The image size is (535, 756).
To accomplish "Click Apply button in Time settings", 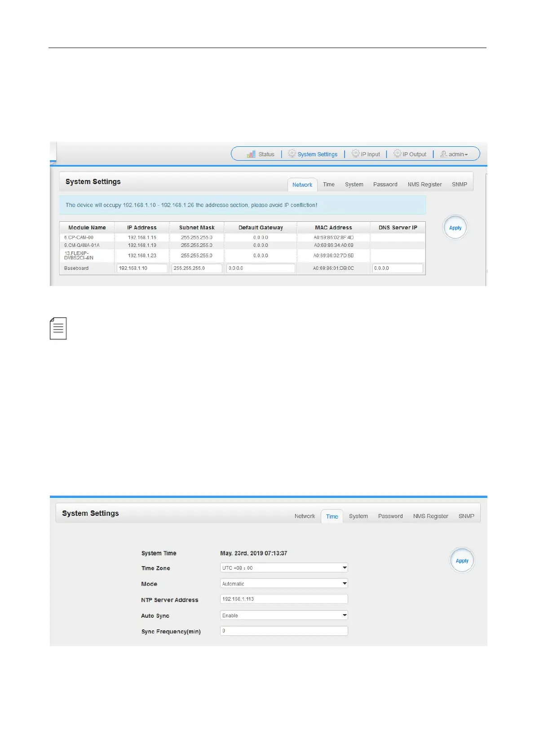I will 462,561.
